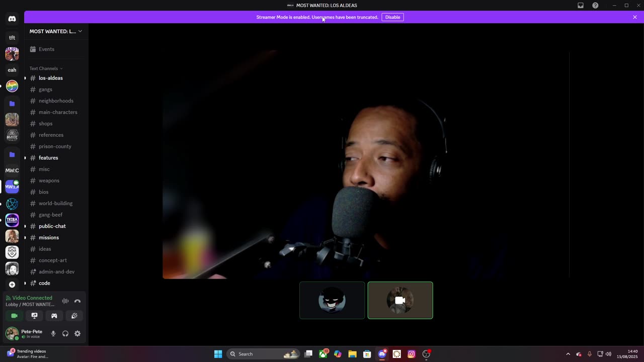Deafen using the headphones icon

65,333
